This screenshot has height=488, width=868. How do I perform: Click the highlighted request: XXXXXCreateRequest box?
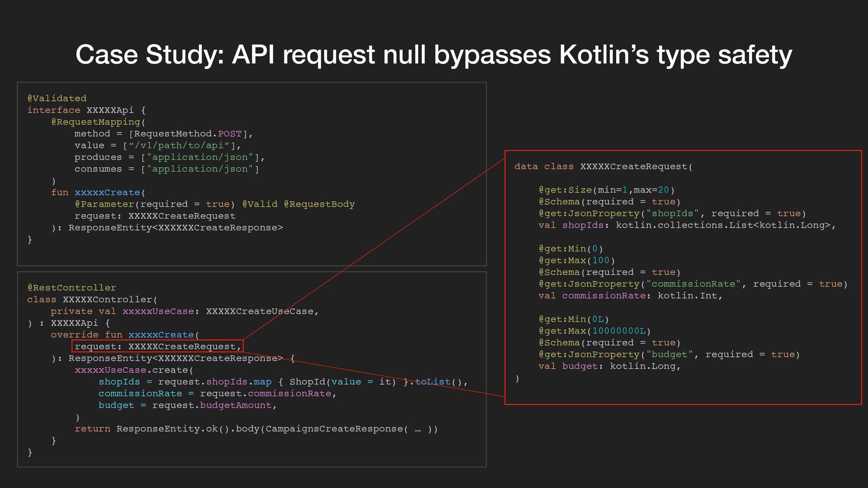157,347
